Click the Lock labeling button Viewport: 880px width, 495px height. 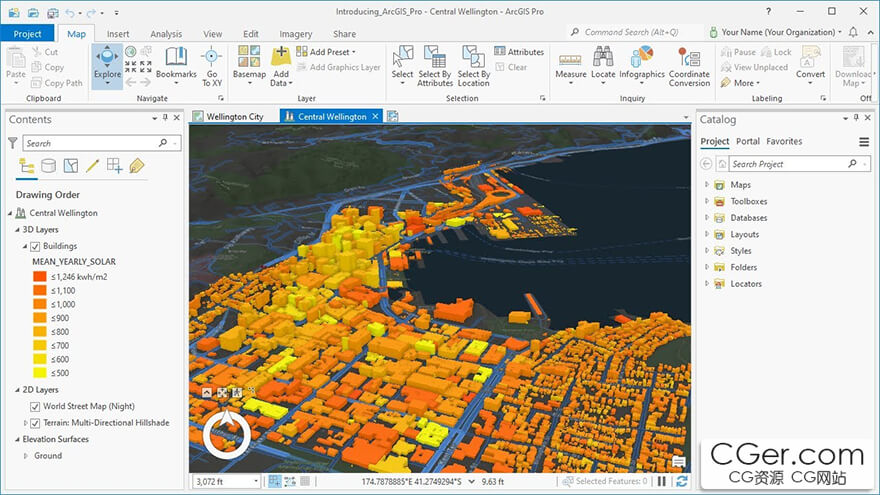(x=776, y=52)
